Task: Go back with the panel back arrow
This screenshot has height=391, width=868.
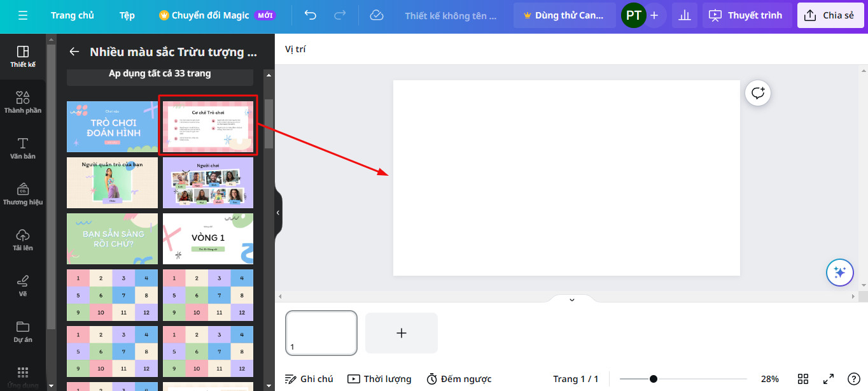Action: [x=74, y=52]
